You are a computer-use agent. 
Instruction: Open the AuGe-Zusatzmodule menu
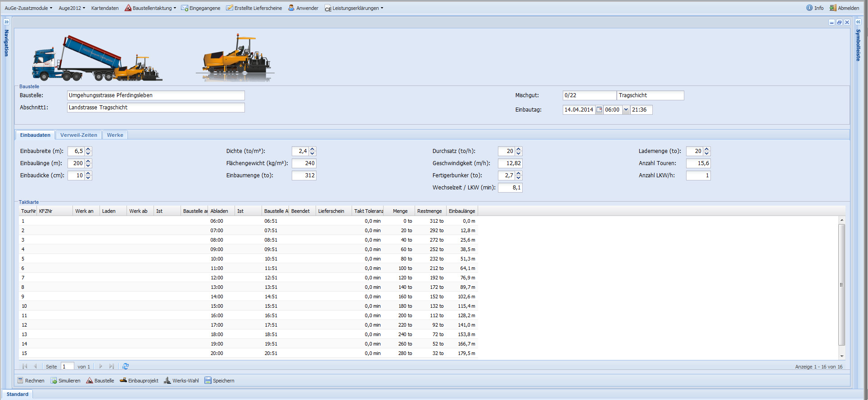click(x=28, y=8)
